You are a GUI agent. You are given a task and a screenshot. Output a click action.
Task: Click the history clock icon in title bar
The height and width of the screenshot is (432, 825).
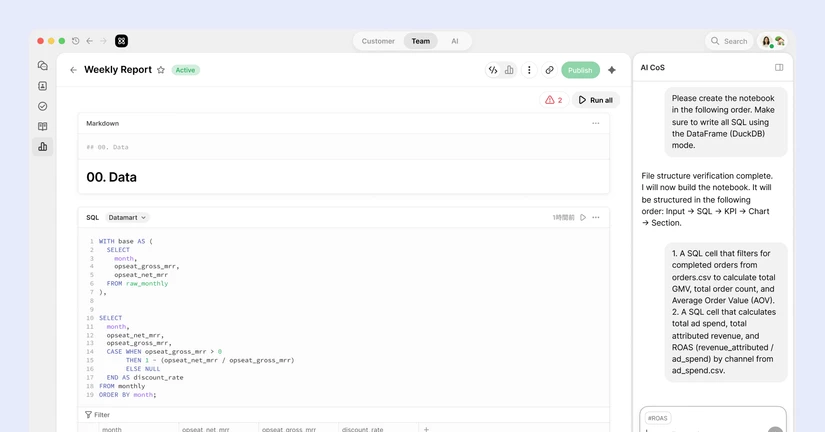coord(76,41)
